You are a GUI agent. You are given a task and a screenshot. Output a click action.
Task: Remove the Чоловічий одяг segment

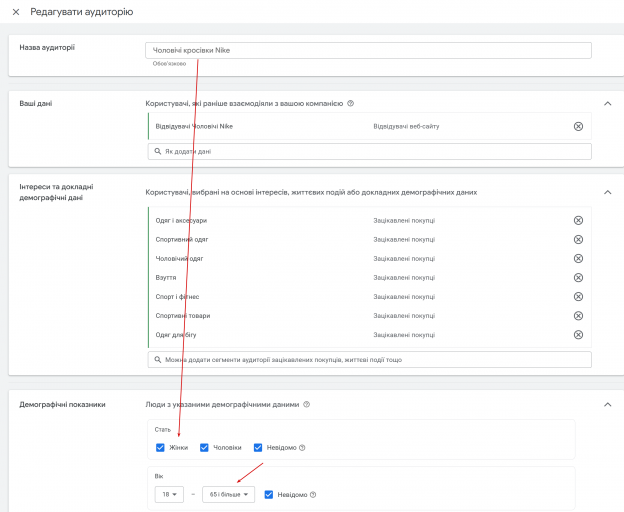578,259
